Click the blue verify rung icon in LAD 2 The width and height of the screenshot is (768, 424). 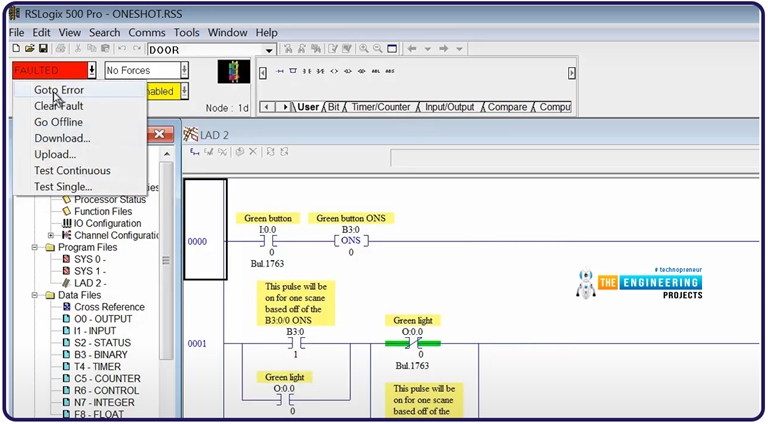click(x=194, y=152)
